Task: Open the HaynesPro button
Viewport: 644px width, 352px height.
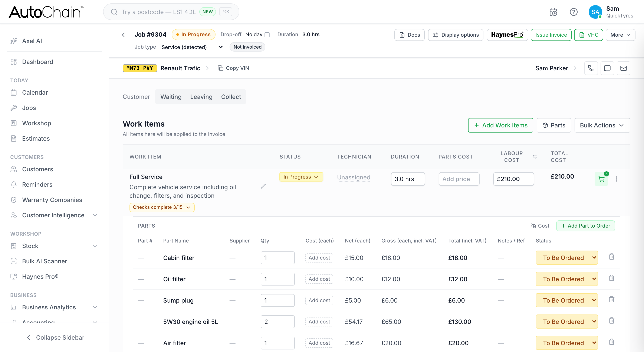Action: point(507,35)
